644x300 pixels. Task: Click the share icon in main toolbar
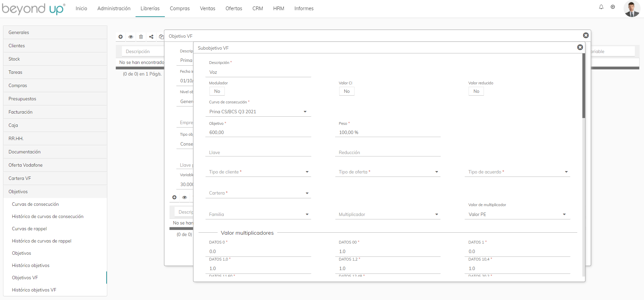coord(151,37)
